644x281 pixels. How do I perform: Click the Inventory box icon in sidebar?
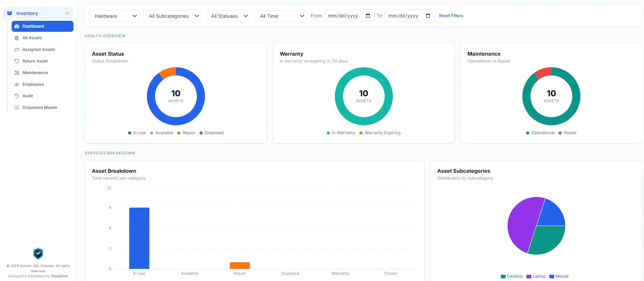click(x=10, y=13)
